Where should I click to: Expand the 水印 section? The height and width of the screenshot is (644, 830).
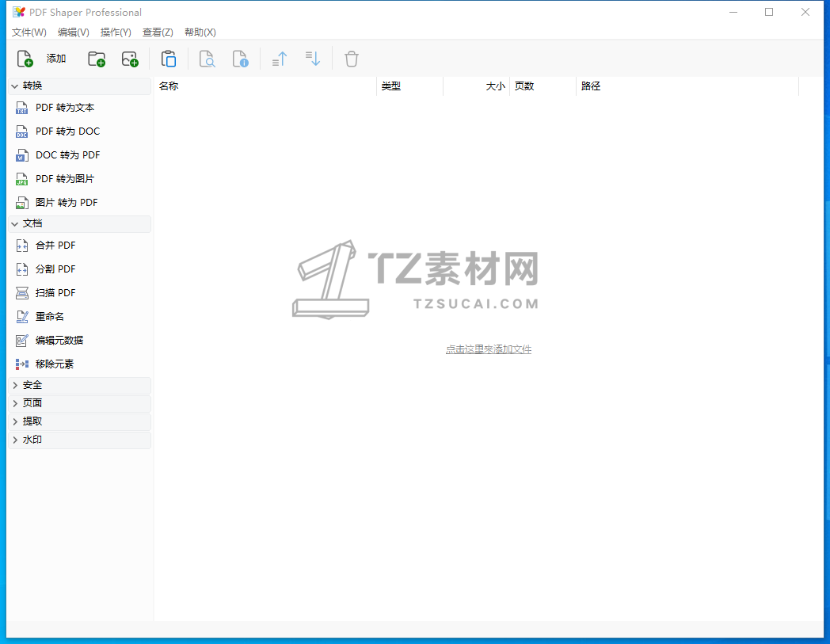point(79,440)
